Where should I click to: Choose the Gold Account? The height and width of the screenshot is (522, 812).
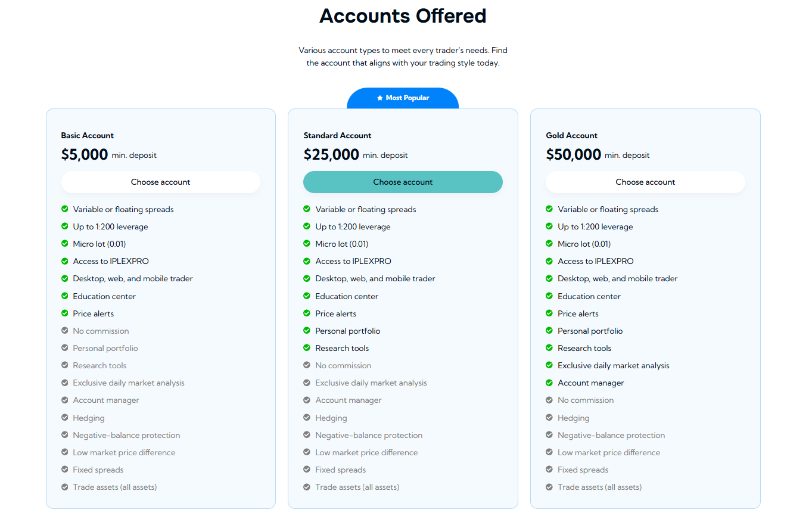645,182
